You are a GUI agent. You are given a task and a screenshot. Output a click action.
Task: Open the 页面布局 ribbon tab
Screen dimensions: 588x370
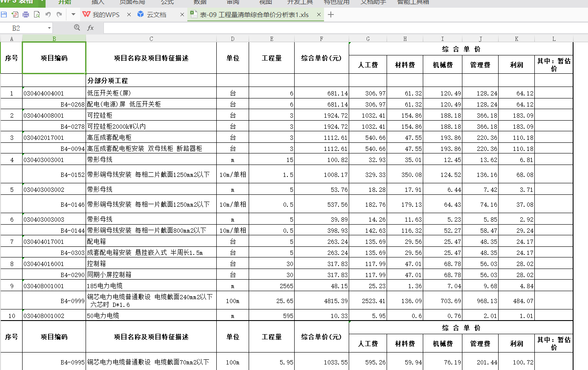click(x=132, y=2)
